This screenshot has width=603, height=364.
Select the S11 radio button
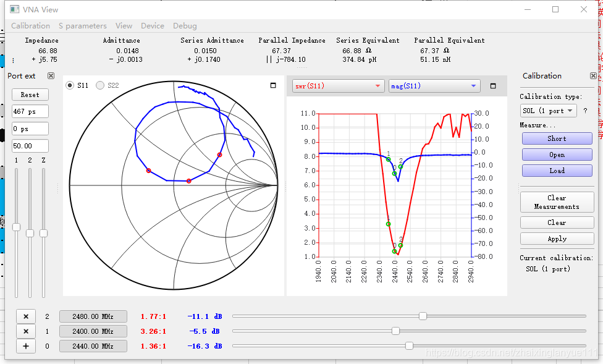point(70,85)
